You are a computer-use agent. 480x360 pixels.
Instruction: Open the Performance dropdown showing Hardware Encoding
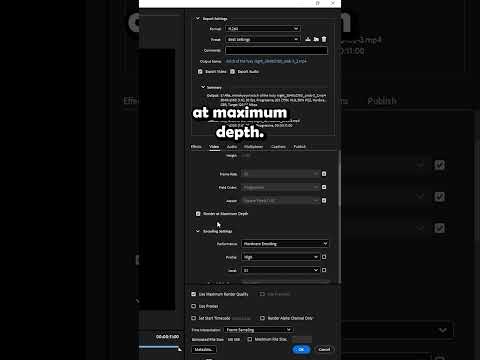click(x=285, y=244)
